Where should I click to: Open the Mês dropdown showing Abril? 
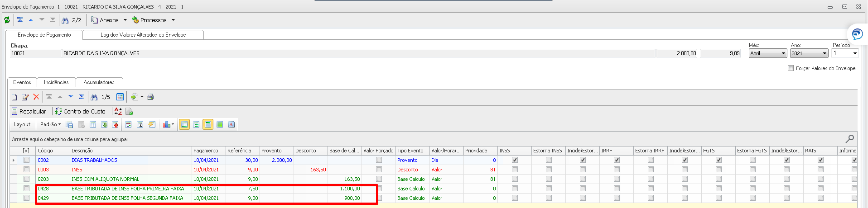768,53
